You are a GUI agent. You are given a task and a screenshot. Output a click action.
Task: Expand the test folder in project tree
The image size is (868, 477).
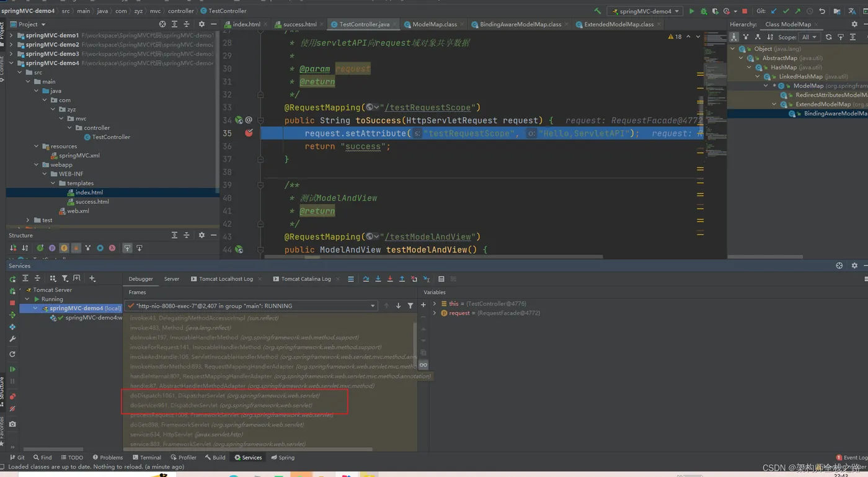coord(28,220)
